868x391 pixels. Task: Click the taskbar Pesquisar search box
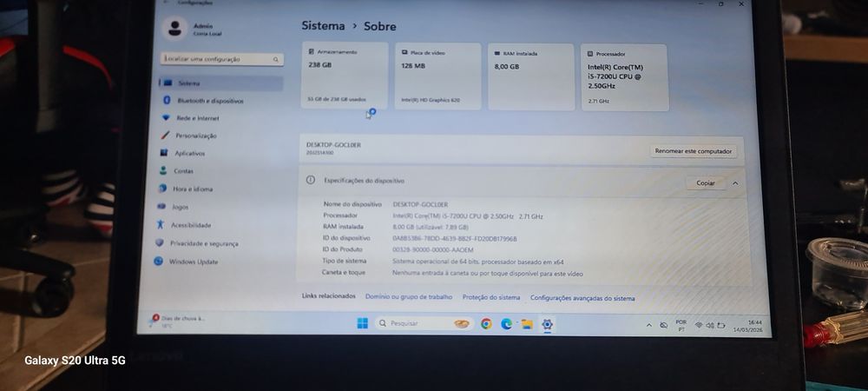[x=424, y=323]
